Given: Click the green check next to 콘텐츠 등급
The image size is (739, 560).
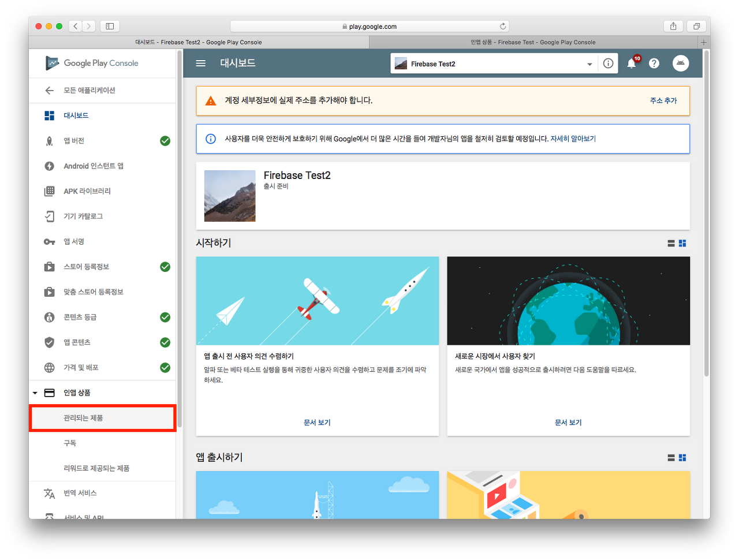Looking at the screenshot, I should 165,317.
